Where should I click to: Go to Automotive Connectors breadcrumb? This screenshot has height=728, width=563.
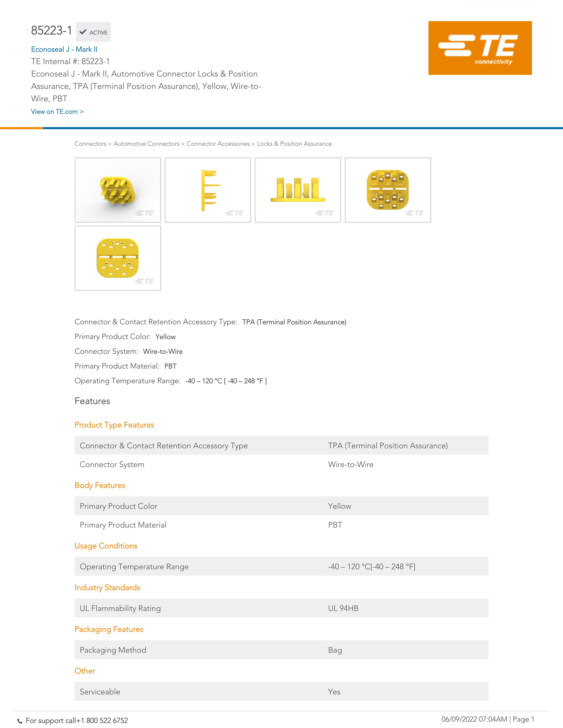click(x=146, y=144)
